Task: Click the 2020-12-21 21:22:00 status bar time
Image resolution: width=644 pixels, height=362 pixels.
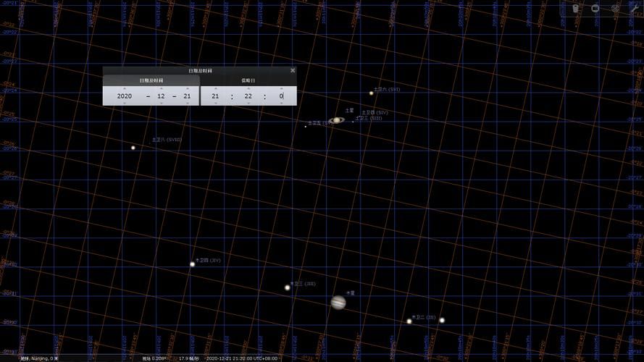Action: click(x=241, y=358)
